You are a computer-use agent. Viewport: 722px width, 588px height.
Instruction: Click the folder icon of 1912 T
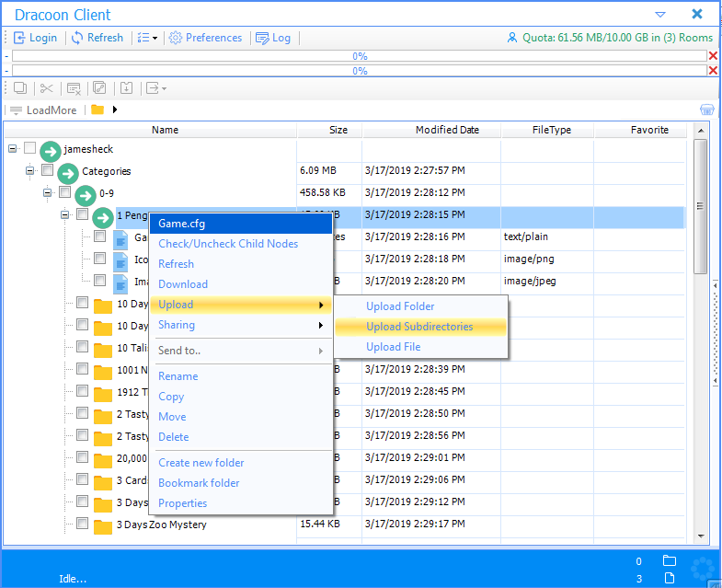point(103,394)
